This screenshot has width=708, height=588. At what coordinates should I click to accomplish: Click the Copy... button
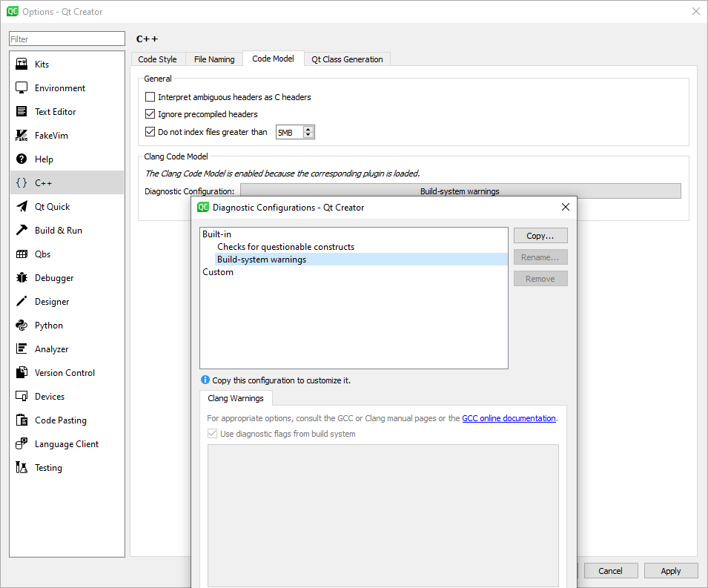click(x=540, y=236)
